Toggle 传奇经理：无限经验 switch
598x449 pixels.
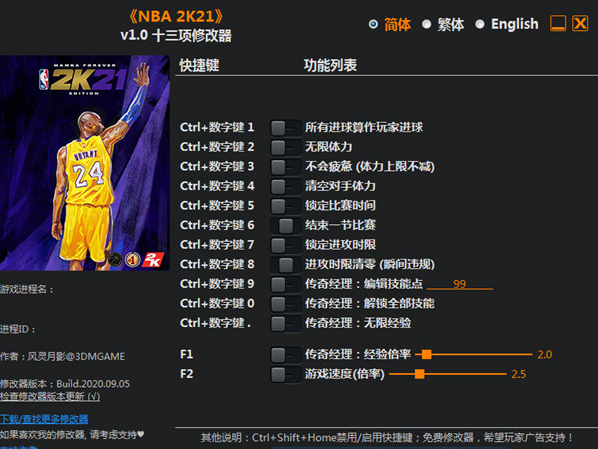pos(285,323)
